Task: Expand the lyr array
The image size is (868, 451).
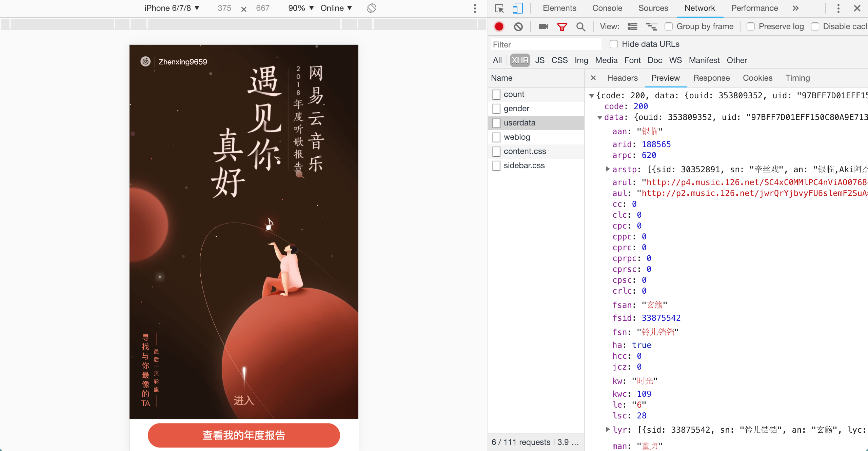Action: coord(608,429)
